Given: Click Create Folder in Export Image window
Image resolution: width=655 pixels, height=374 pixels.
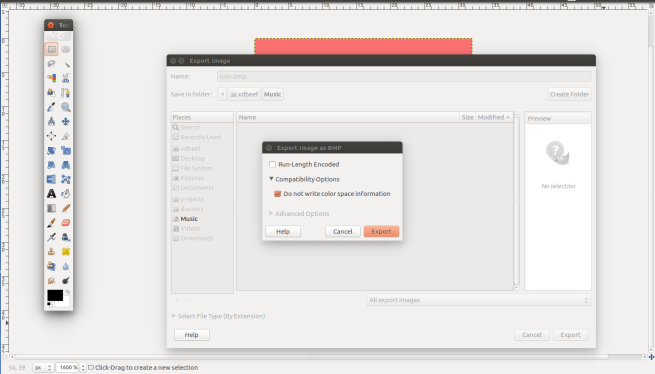Looking at the screenshot, I should tap(569, 94).
